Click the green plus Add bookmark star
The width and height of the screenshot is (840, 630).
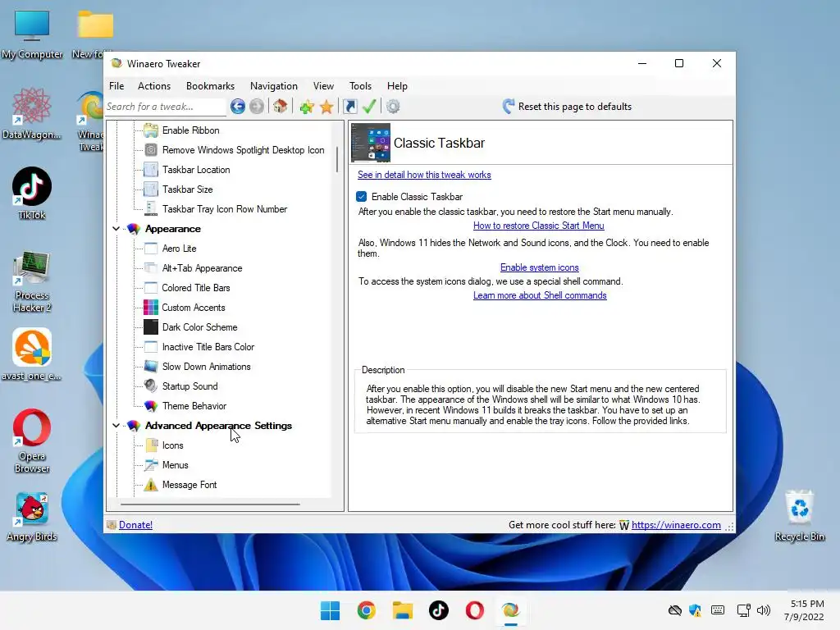pyautogui.click(x=307, y=107)
